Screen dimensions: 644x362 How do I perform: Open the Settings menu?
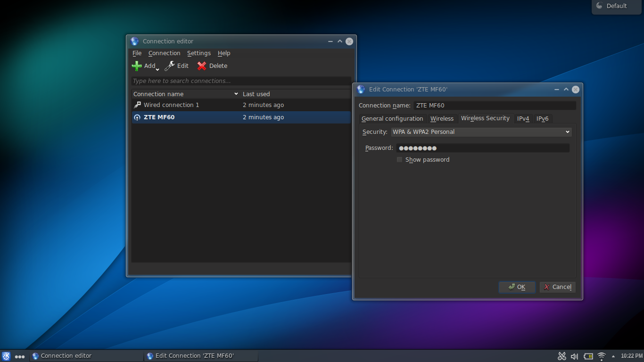(199, 53)
